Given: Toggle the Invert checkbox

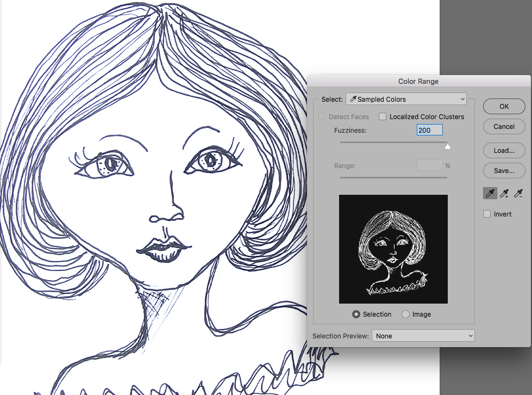Looking at the screenshot, I should [487, 214].
